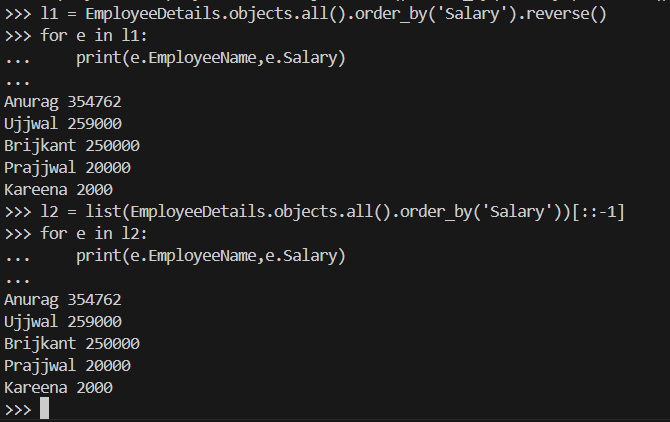The height and width of the screenshot is (422, 670).
Task: Click 'Kareena 2000' in the l1 output
Action: (x=58, y=190)
